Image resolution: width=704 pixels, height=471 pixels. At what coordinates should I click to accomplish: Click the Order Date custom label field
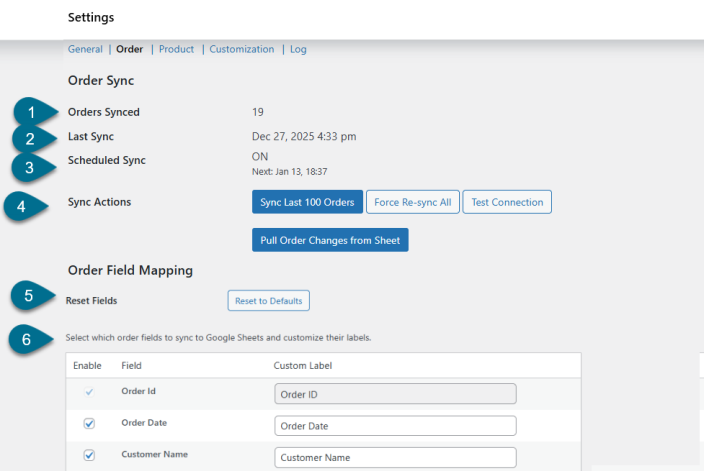pos(395,426)
